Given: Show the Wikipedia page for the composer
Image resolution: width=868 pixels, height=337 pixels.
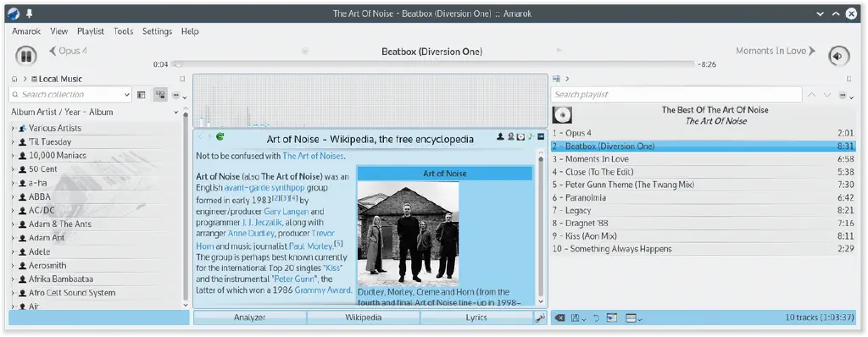Looking at the screenshot, I should tap(510, 136).
